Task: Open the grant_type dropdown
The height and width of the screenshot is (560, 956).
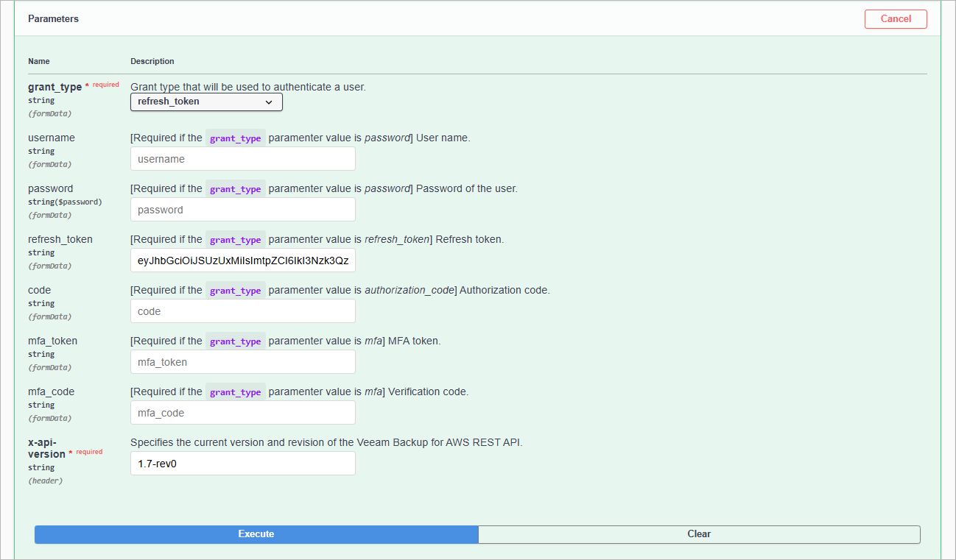Action: click(206, 102)
